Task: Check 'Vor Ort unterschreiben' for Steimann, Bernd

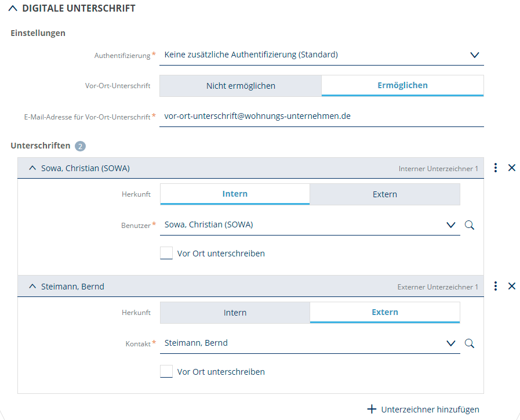Action: point(166,372)
